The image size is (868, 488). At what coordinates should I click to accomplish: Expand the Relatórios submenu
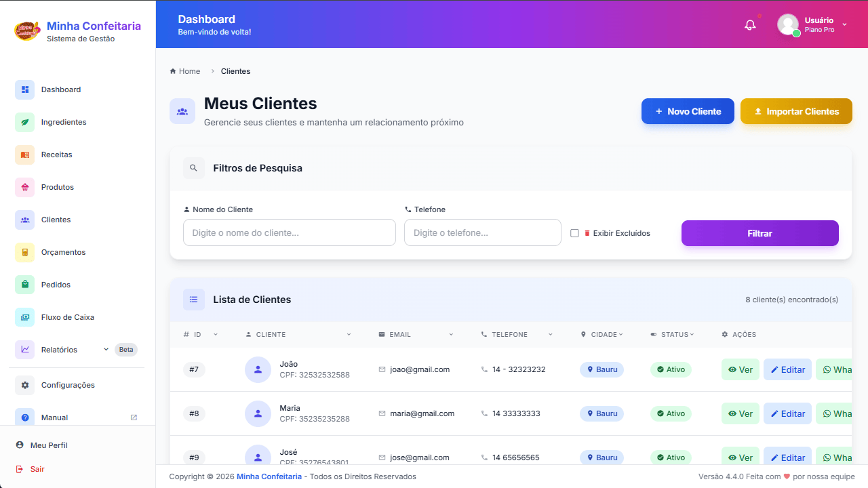106,350
